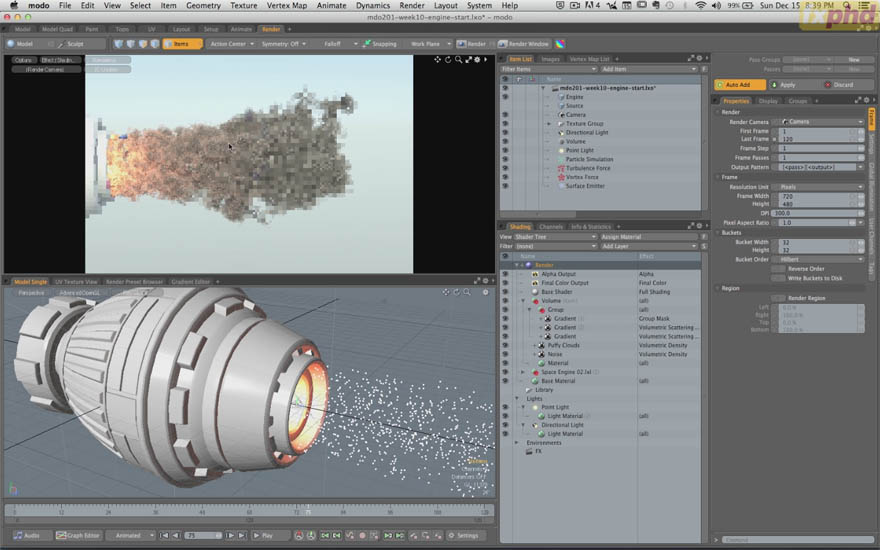Image resolution: width=880 pixels, height=550 pixels.
Task: Click render preview pan arrows icon
Action: coord(437,59)
